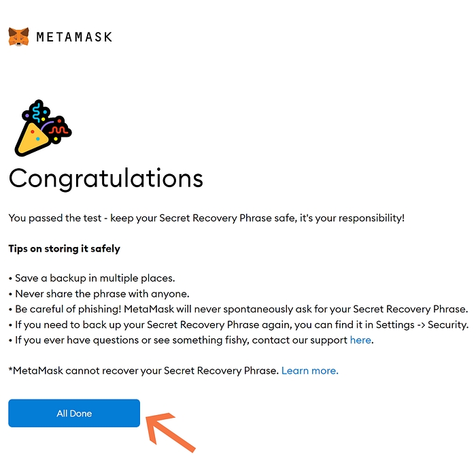The width and height of the screenshot is (476, 460).
Task: Follow the "Learn more." link
Action: [309, 370]
